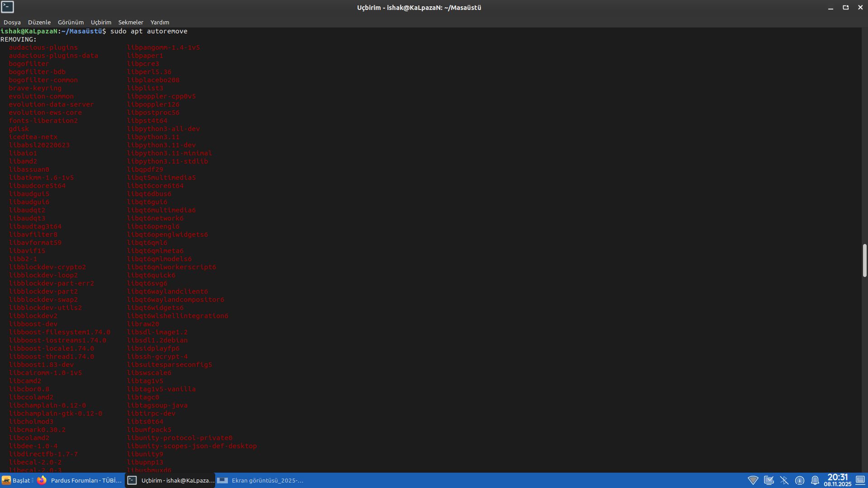Viewport: 868px width, 488px height.
Task: Click the power manager gauge tray icon
Action: tap(799, 480)
